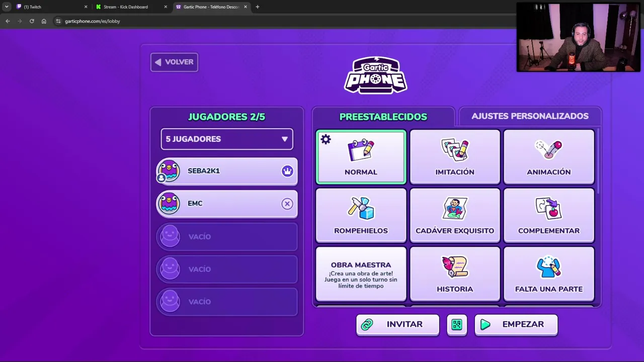Click the Gartic Phone logo

coord(375,75)
